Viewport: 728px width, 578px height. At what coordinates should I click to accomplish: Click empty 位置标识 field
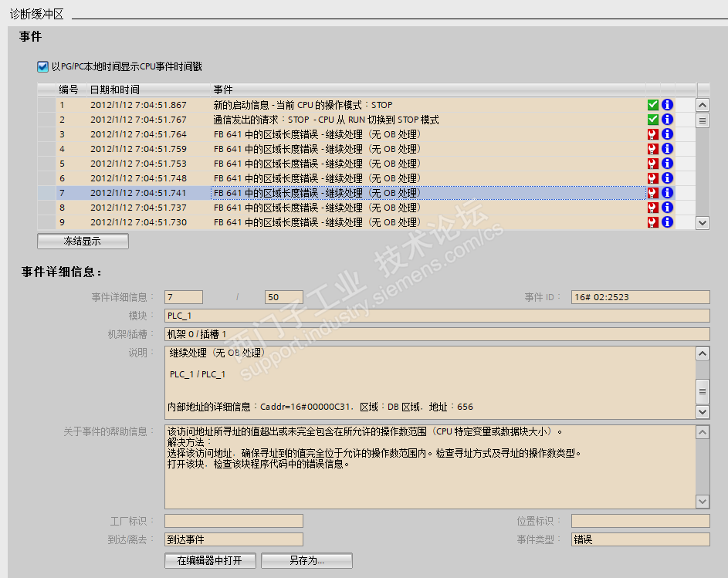(x=640, y=521)
